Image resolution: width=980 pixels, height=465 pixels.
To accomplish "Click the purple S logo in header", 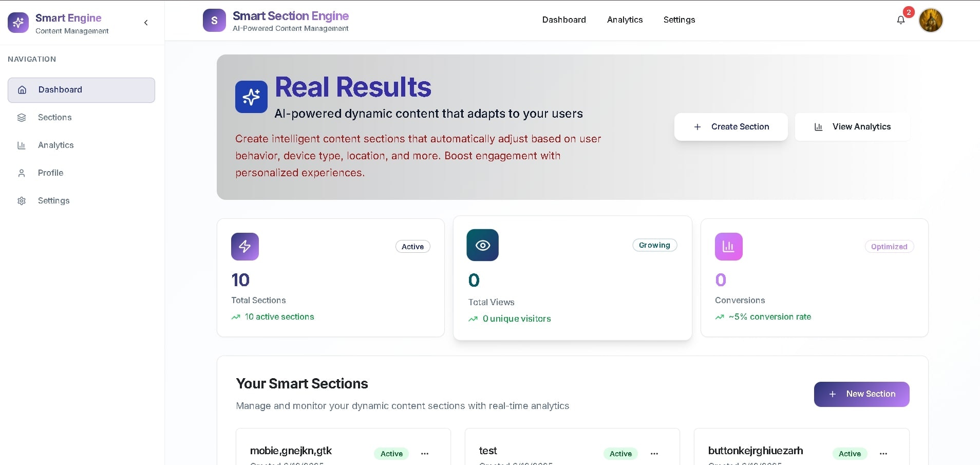I will pyautogui.click(x=214, y=21).
